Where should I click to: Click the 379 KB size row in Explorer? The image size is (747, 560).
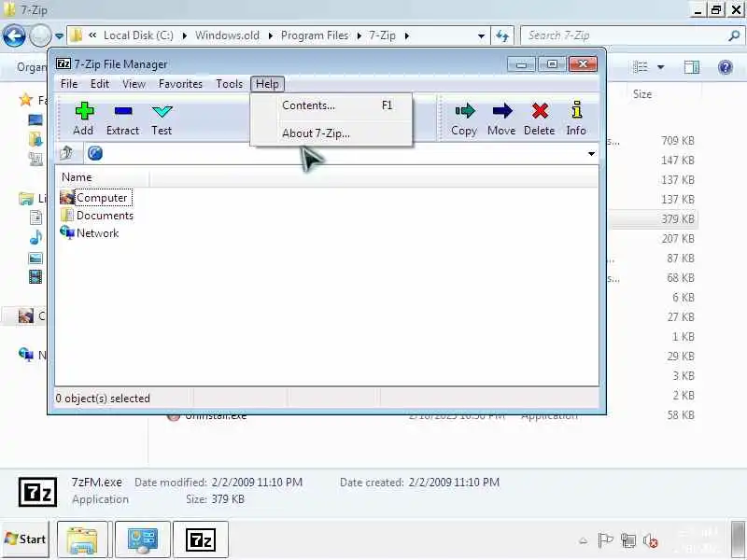[678, 219]
